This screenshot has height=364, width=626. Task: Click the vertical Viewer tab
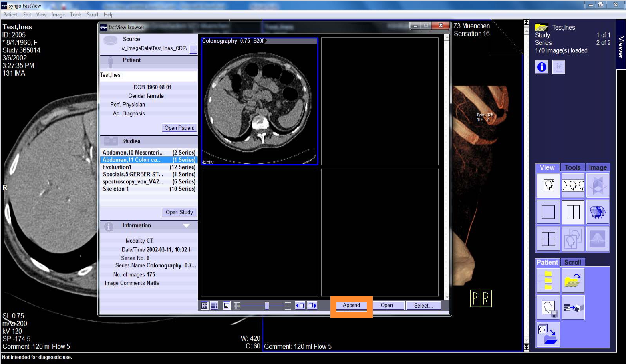[621, 44]
